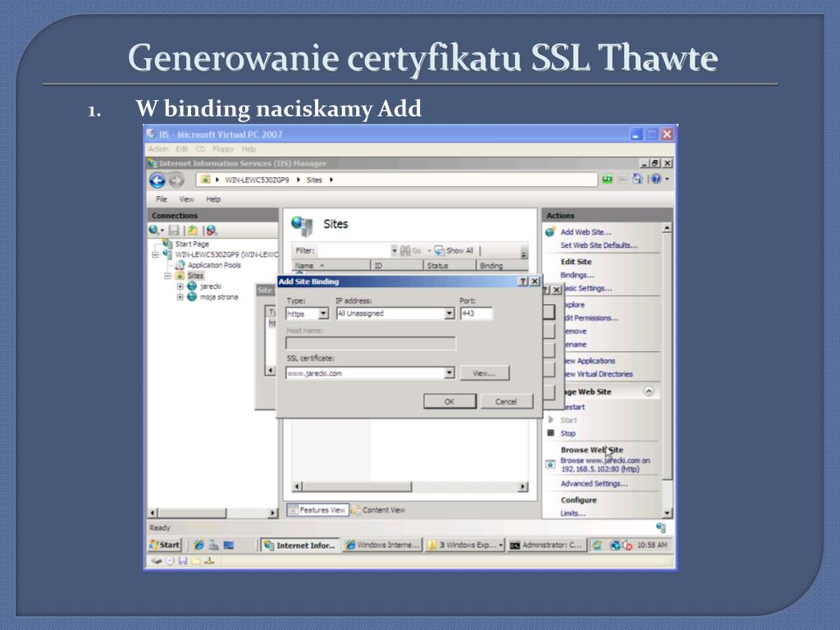The image size is (840, 630).
Task: Click the Windows Start button
Action: point(165,545)
